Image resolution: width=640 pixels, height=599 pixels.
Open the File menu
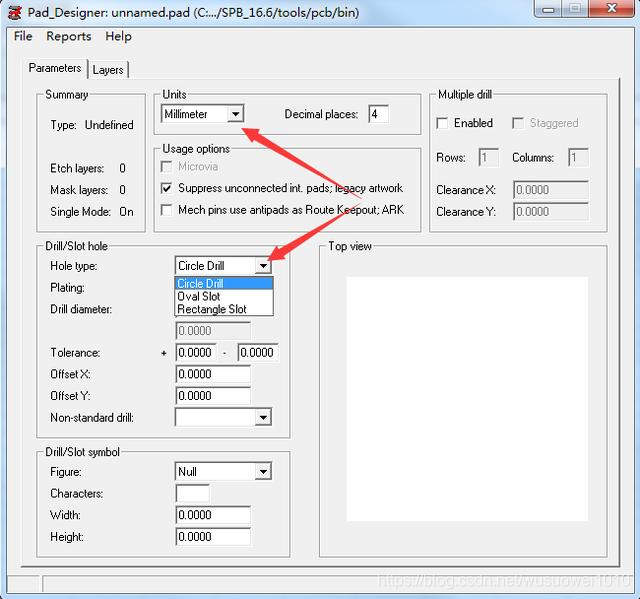[x=23, y=36]
